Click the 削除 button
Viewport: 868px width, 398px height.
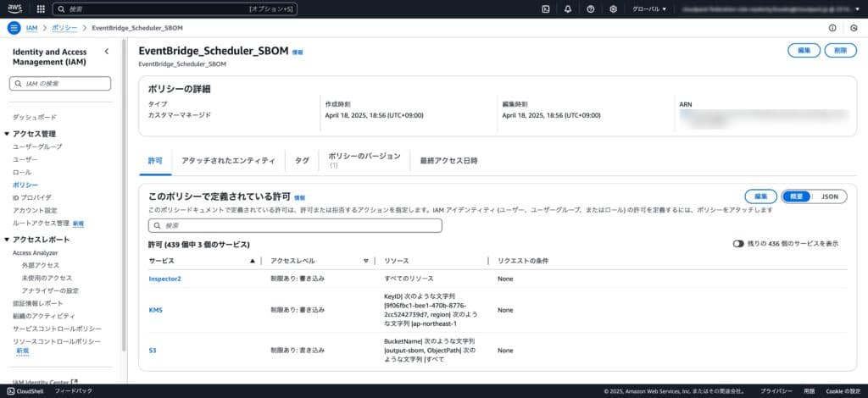[x=840, y=50]
